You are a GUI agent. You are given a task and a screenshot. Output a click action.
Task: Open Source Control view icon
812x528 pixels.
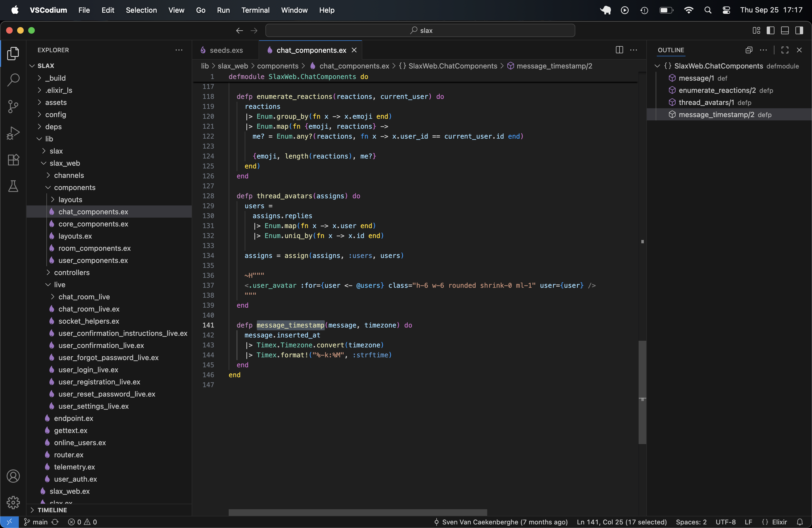(13, 106)
